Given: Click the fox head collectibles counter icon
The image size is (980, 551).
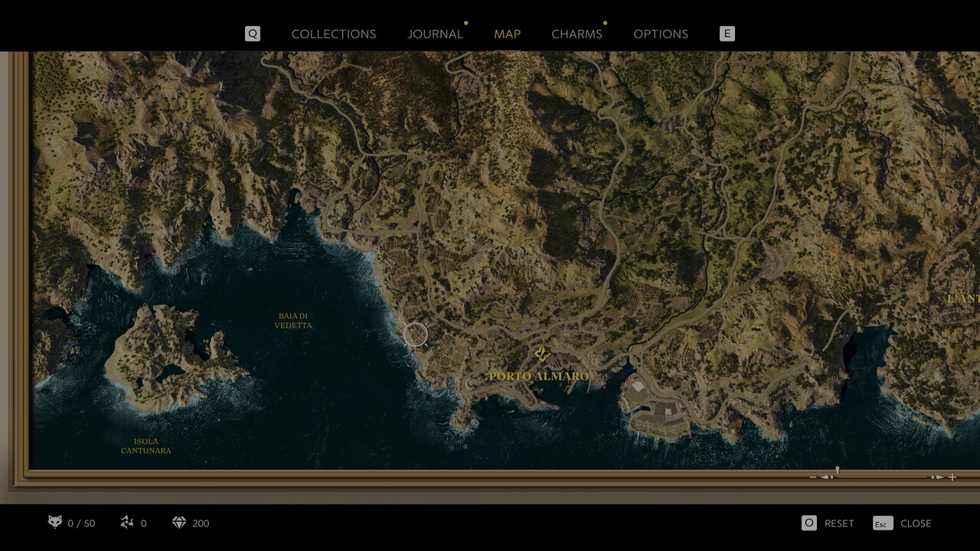Looking at the screenshot, I should [55, 523].
